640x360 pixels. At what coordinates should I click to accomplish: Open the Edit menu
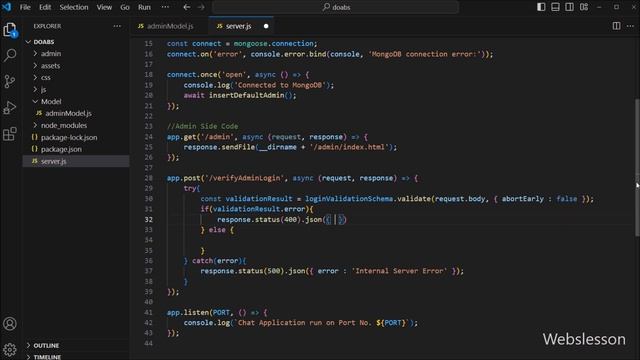[x=45, y=7]
